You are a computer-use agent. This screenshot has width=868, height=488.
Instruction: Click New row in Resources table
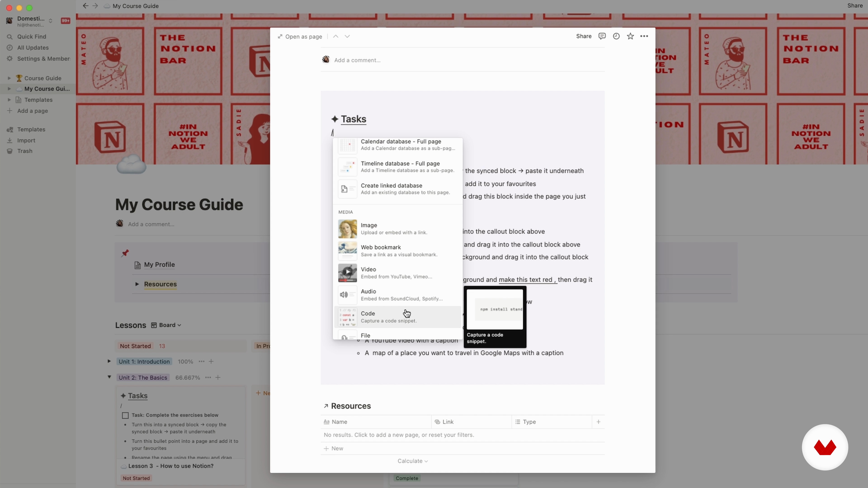(x=462, y=449)
